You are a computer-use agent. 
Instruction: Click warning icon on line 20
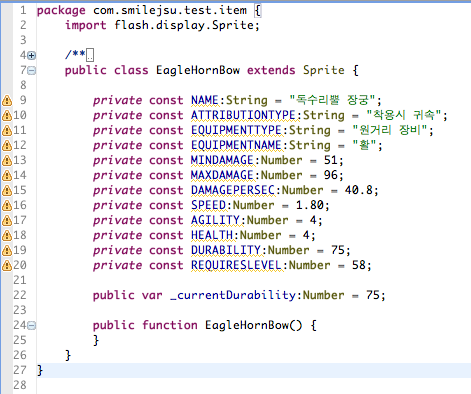point(7,265)
